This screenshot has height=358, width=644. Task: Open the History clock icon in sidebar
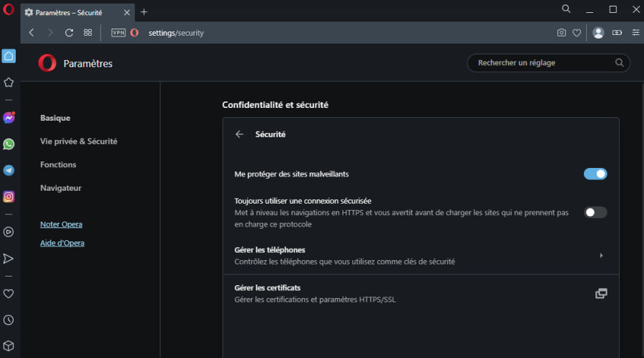click(9, 320)
